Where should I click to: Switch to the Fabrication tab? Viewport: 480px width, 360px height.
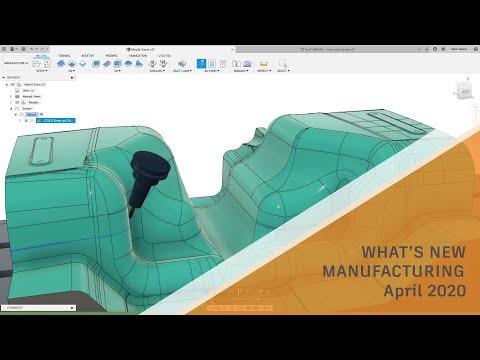point(138,55)
